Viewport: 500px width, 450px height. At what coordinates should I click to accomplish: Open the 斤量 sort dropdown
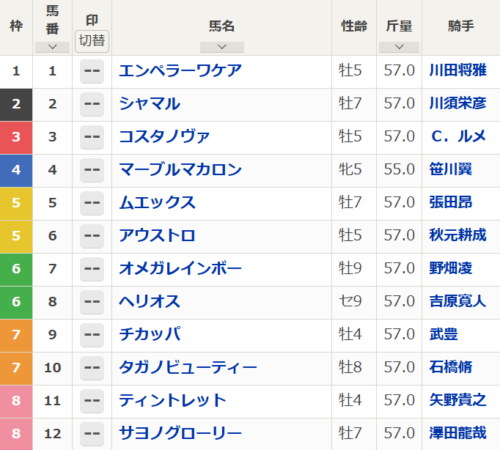pyautogui.click(x=399, y=47)
